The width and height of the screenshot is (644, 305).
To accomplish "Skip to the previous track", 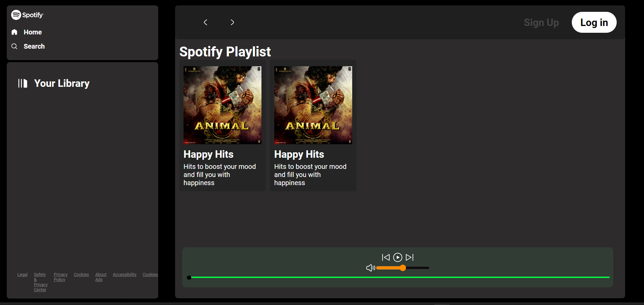I will coord(386,257).
